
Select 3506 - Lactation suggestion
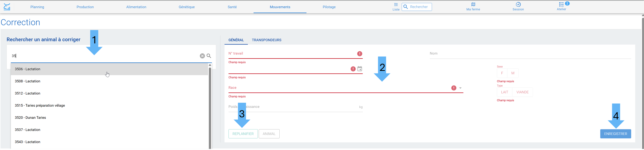[x=109, y=69]
